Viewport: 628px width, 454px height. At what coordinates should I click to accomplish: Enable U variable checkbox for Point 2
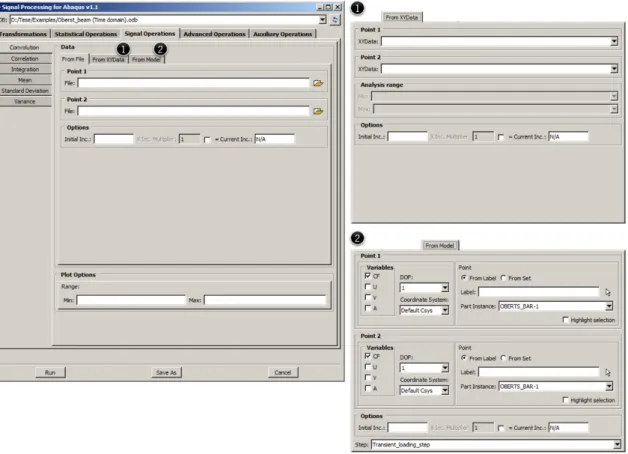point(368,367)
